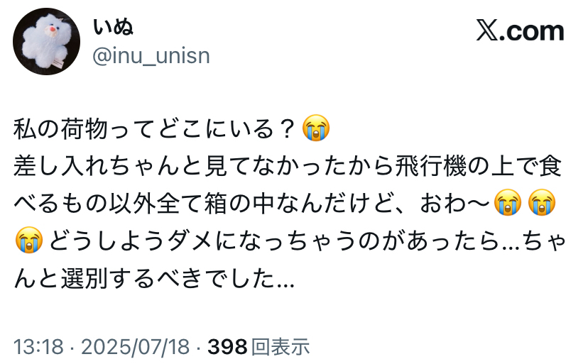The image size is (588, 364).
Task: Click the crying emoji after どこにいる？
Action: point(316,130)
